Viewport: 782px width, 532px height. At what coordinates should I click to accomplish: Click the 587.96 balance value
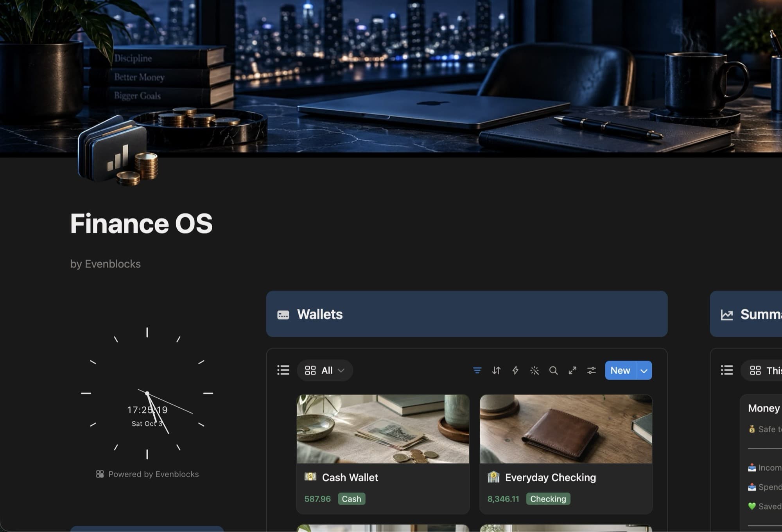(317, 499)
